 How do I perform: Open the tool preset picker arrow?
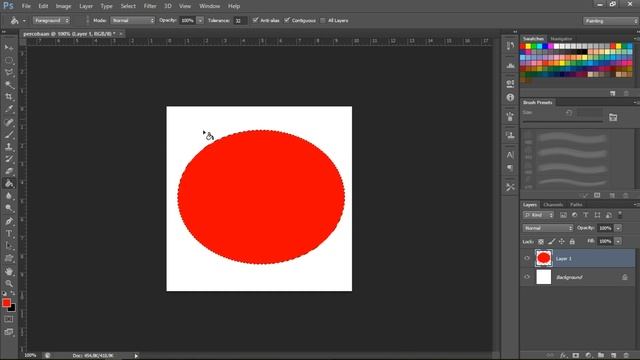[x=24, y=20]
